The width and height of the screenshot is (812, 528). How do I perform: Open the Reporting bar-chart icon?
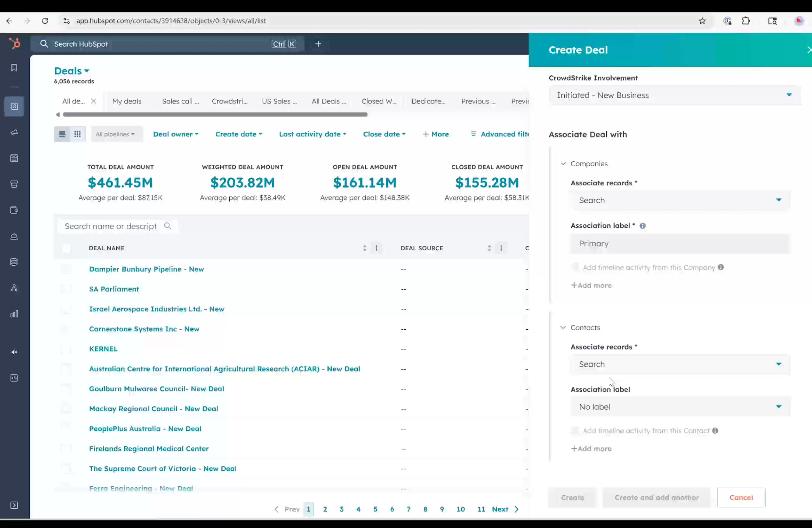click(14, 314)
